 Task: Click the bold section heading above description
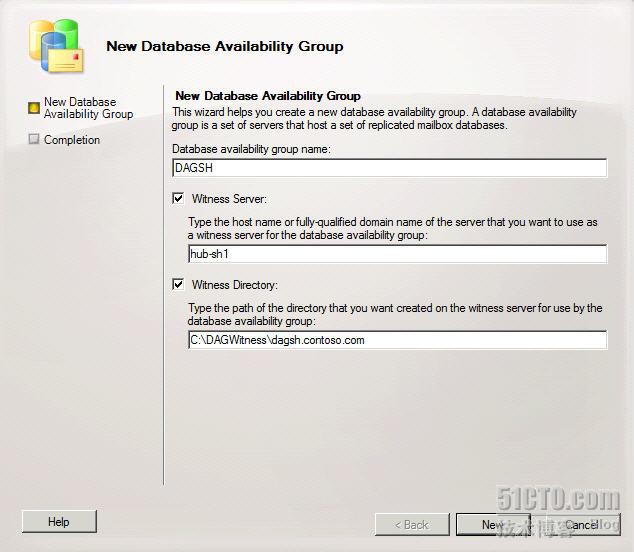coord(268,96)
